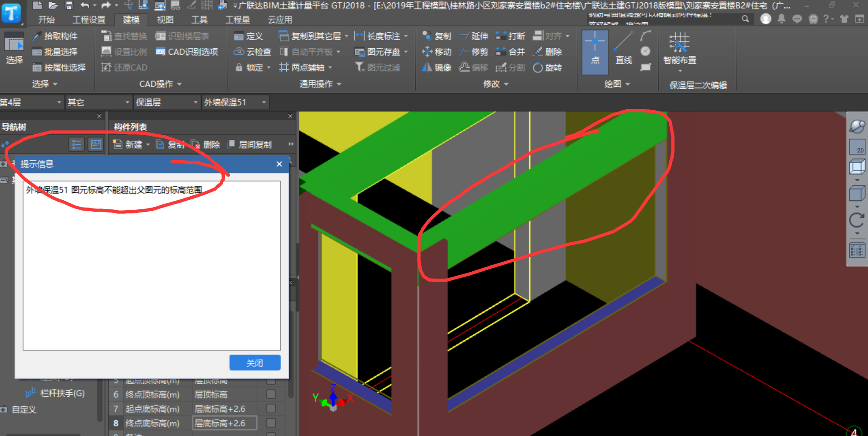Click the 锁定 lock tool
Screen dimensions: 868x436
pos(252,67)
